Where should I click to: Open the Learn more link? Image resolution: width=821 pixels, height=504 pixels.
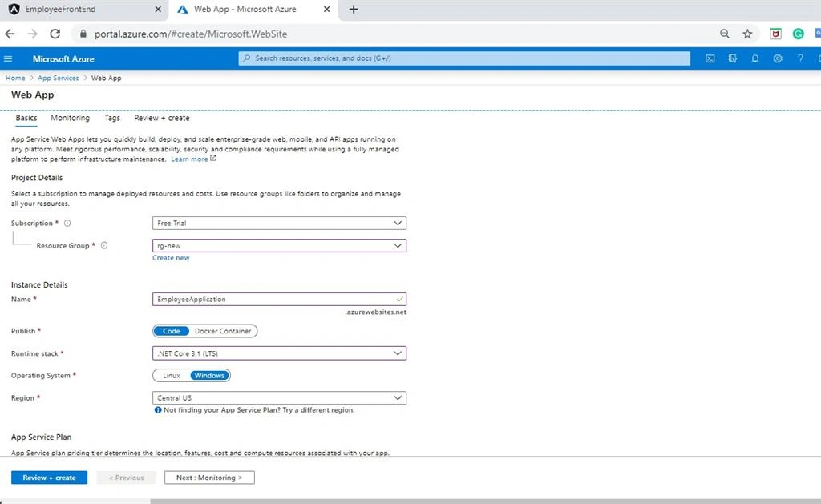[x=189, y=159]
